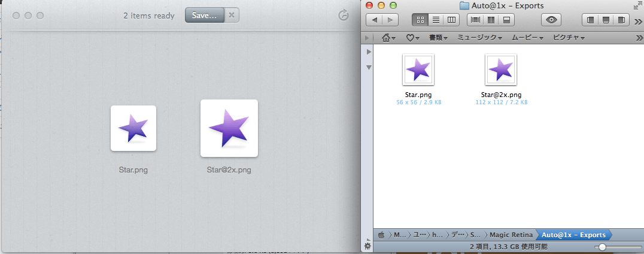Click Magic Retina in the path bar

pyautogui.click(x=512, y=235)
